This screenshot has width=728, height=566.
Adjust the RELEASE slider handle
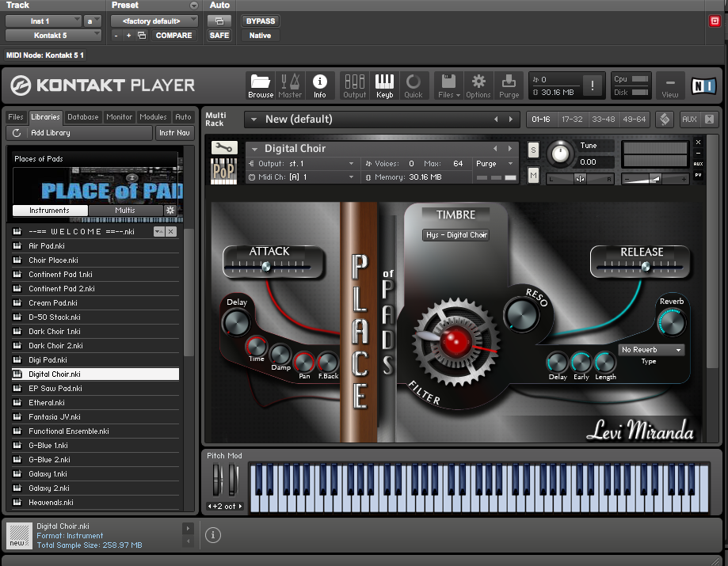(646, 267)
